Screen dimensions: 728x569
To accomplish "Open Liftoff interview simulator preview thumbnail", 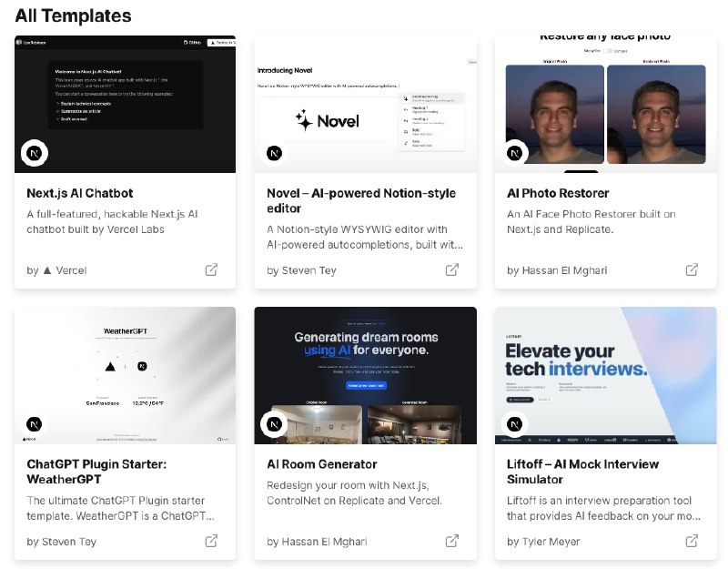I will pos(605,375).
